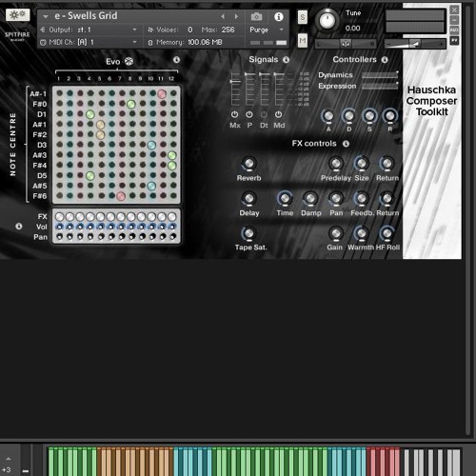Toggle the P signal power button
The image size is (476, 476).
249,114
